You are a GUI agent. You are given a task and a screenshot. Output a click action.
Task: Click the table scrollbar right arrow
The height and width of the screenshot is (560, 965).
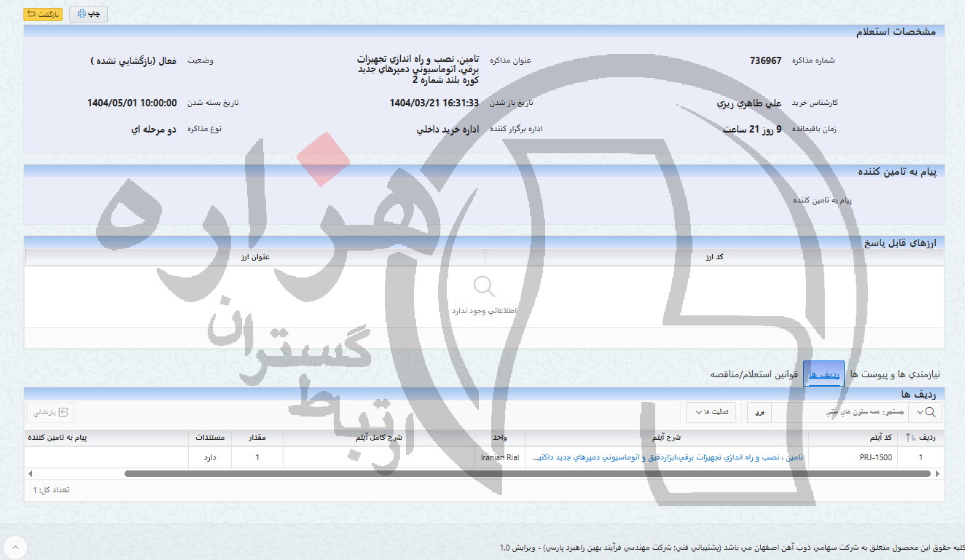click(937, 473)
